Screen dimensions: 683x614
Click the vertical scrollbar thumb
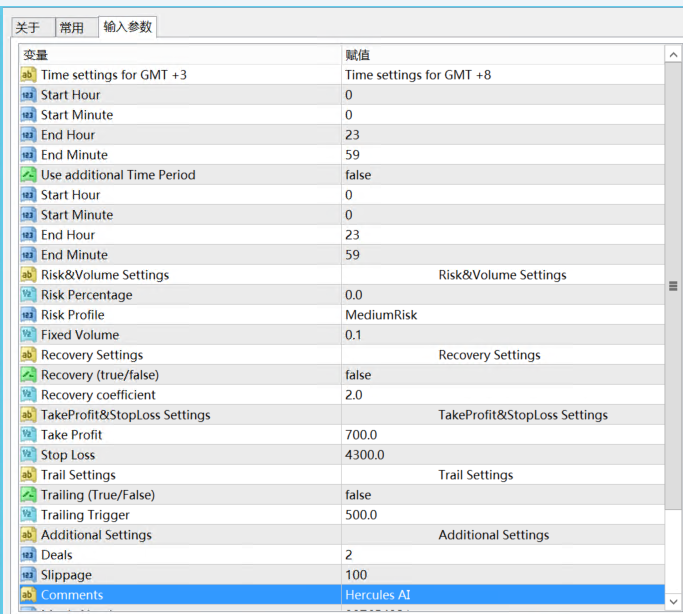(x=673, y=286)
